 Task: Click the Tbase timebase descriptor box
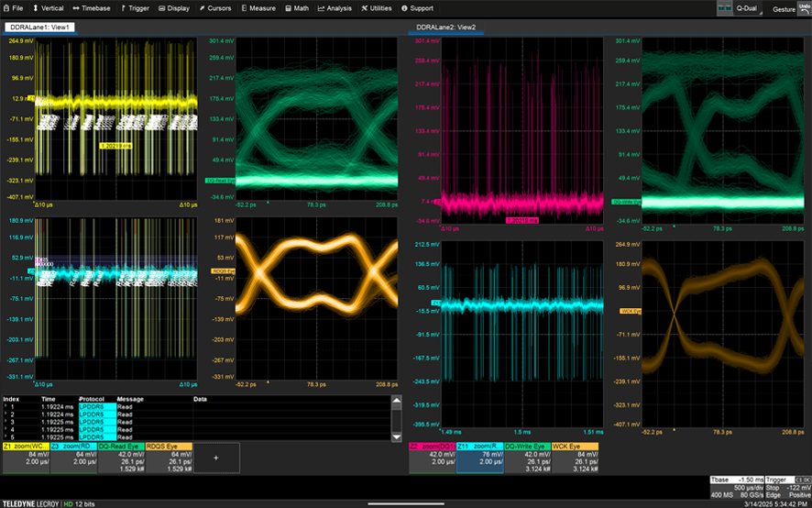click(736, 488)
